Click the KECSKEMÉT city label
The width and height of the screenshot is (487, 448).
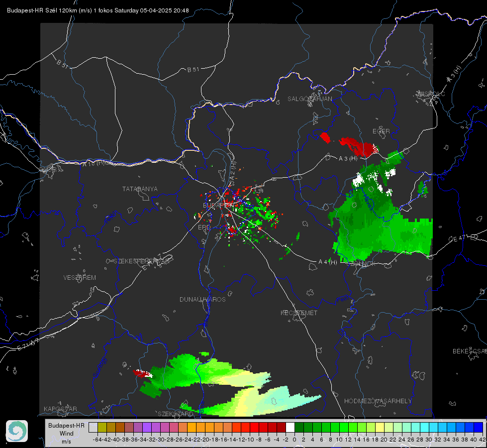pos(299,313)
